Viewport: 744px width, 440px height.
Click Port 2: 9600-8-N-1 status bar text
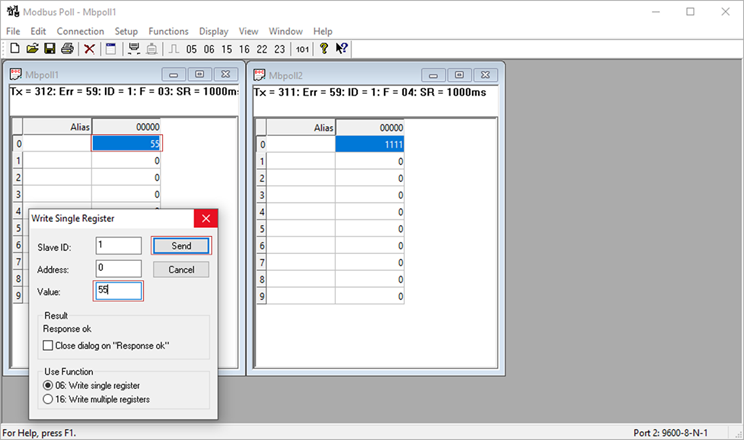coord(670,433)
